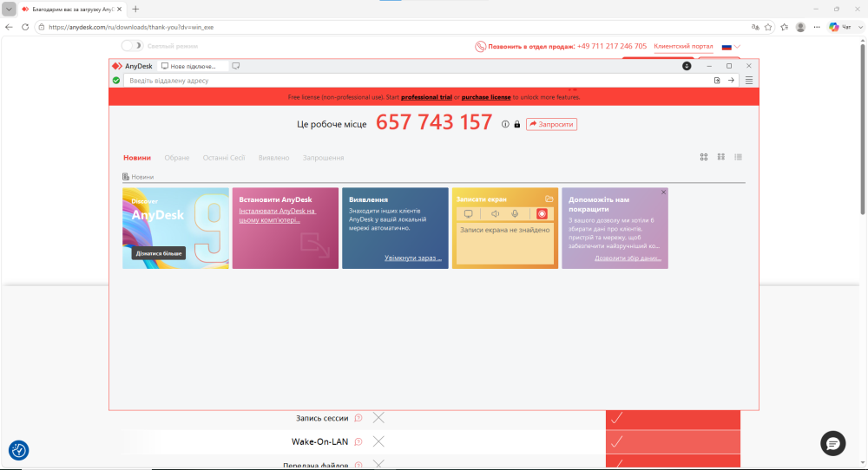Click the AnyDesk logo icon in title bar
Viewport: 868px width, 470px height.
117,66
